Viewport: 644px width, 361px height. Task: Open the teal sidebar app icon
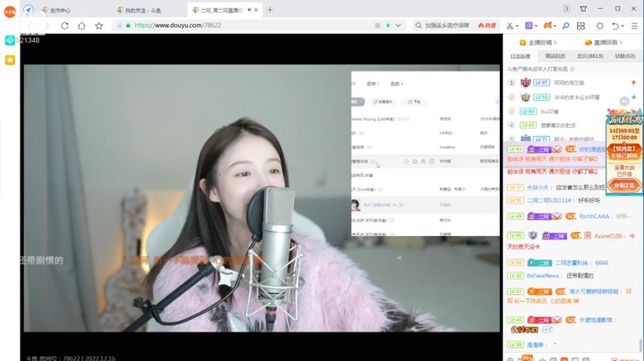click(10, 40)
